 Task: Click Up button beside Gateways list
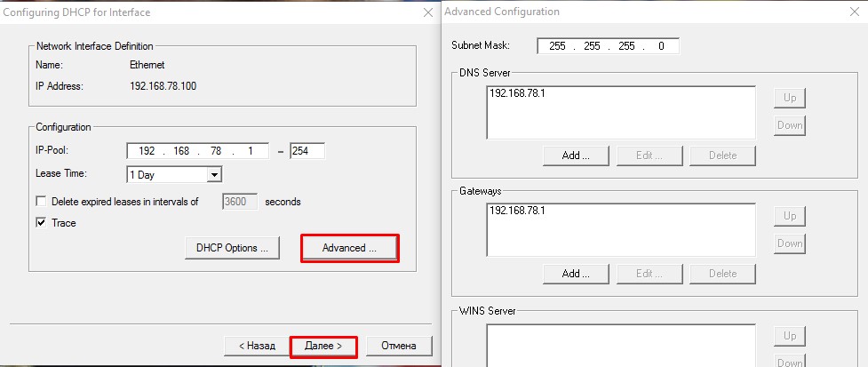tap(790, 216)
